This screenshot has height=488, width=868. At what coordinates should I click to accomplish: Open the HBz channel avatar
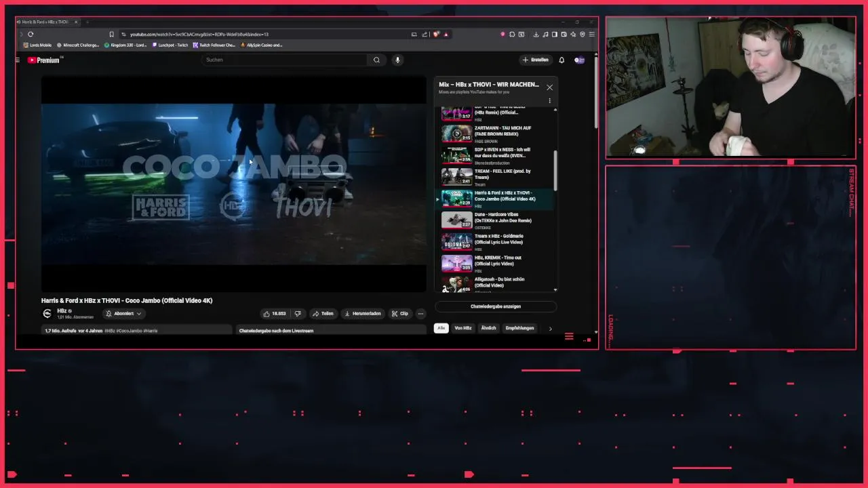coord(47,313)
